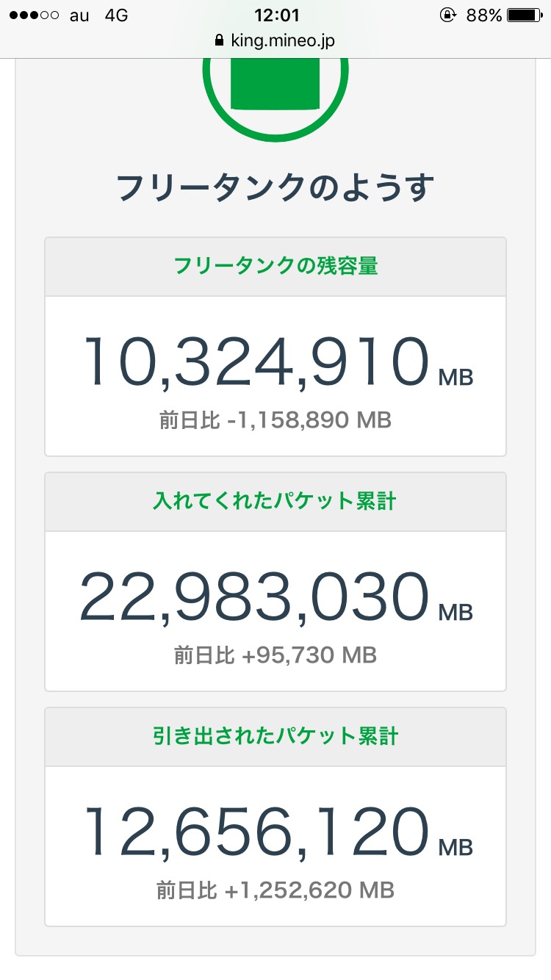Tap the signal strength dots
The height and width of the screenshot is (980, 551).
[30, 15]
